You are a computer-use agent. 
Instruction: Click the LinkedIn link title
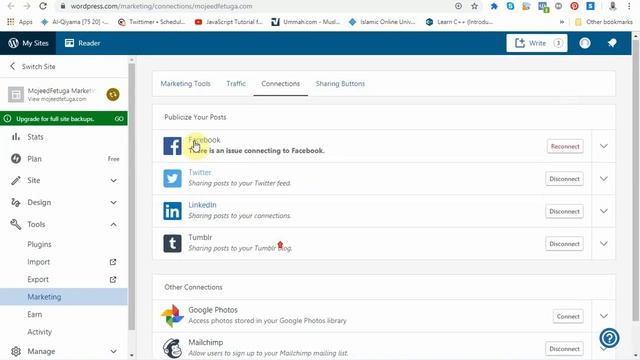coord(202,205)
